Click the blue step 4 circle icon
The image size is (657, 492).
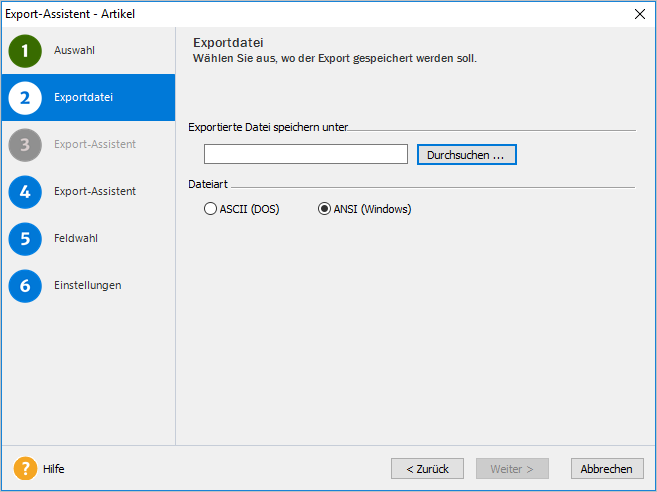click(25, 192)
